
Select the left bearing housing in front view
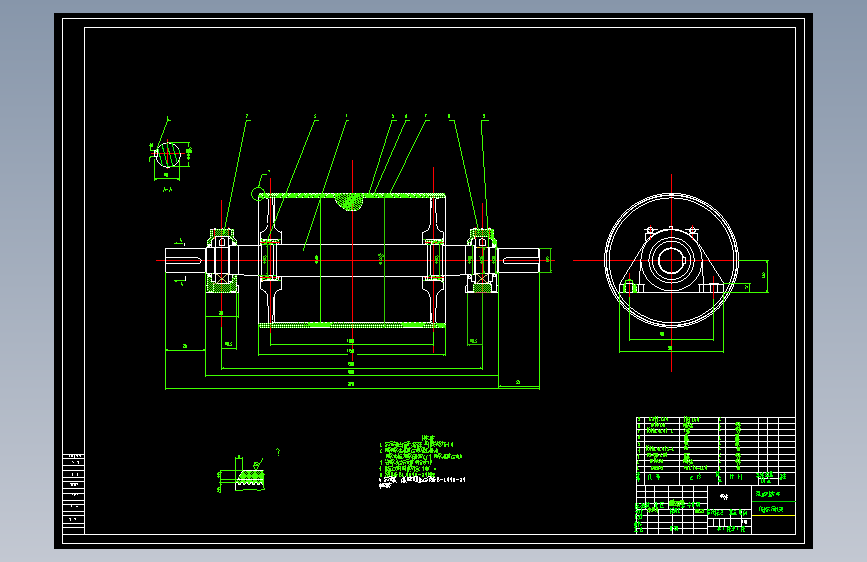222,261
